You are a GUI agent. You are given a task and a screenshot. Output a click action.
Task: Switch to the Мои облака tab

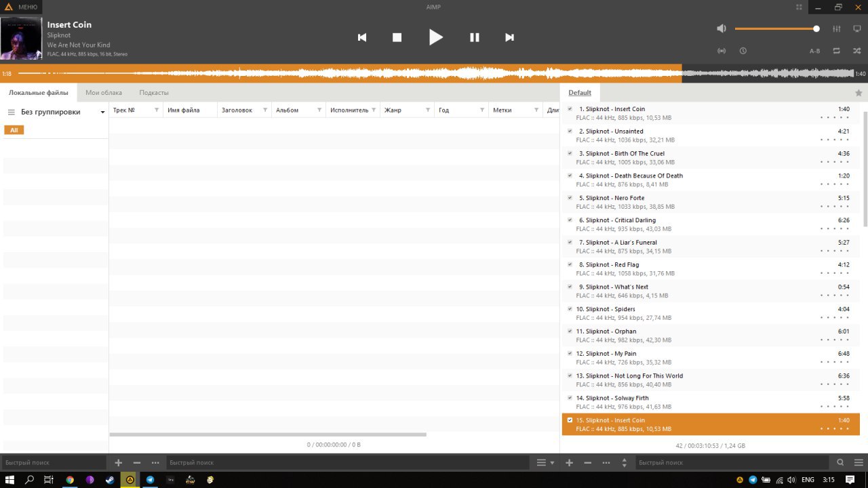pos(104,93)
